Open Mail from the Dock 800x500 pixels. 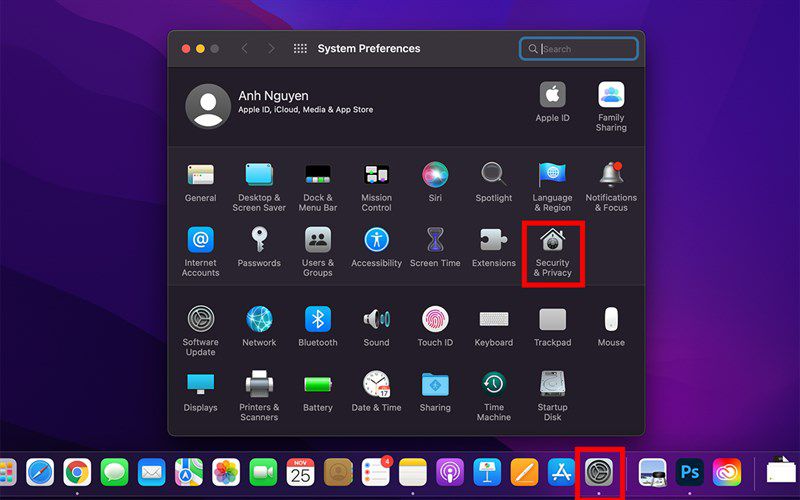click(152, 472)
